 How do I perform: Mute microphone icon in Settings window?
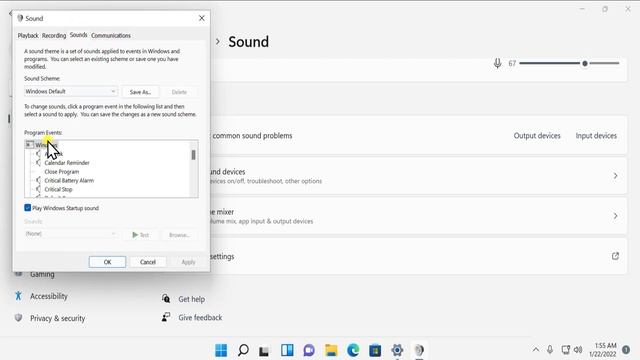pyautogui.click(x=497, y=63)
